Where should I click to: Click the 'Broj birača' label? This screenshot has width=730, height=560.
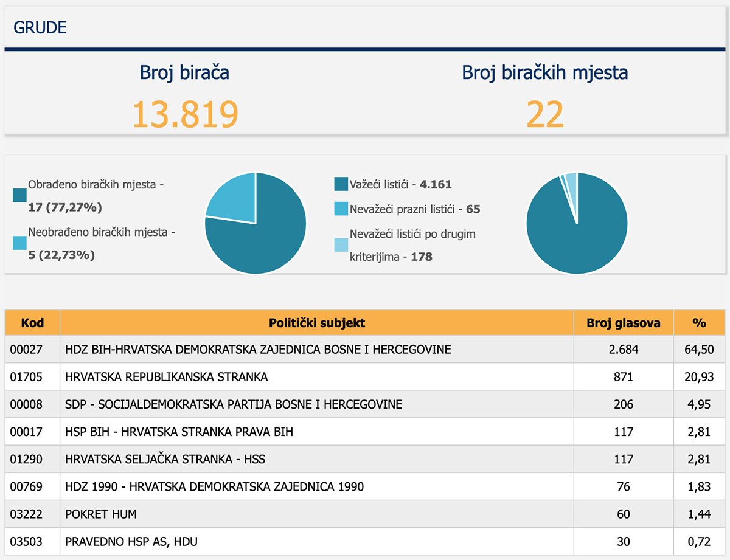(184, 72)
